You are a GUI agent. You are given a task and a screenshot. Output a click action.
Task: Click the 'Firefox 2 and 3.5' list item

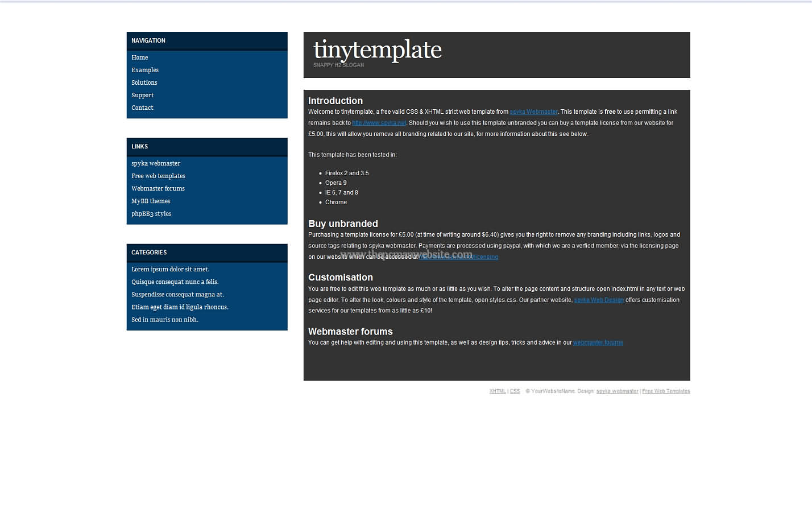pyautogui.click(x=347, y=173)
